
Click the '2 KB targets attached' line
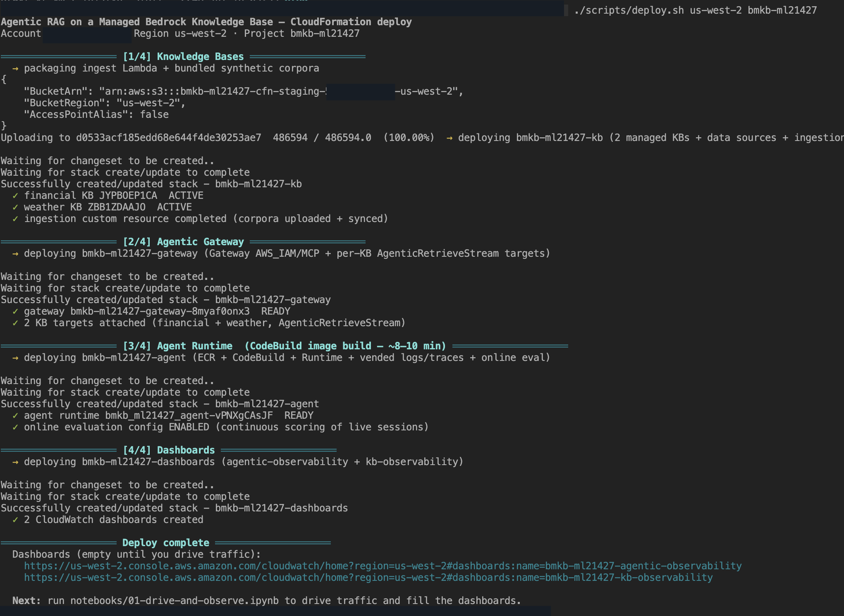209,323
